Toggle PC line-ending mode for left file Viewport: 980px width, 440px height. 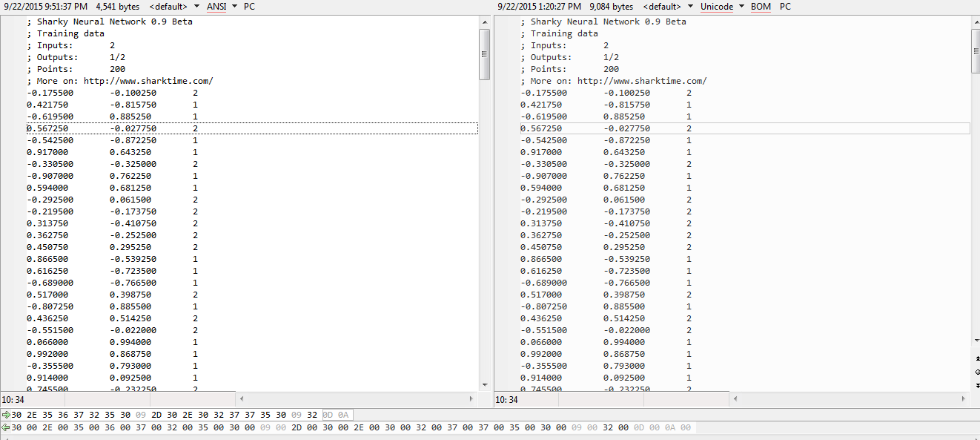tap(248, 7)
